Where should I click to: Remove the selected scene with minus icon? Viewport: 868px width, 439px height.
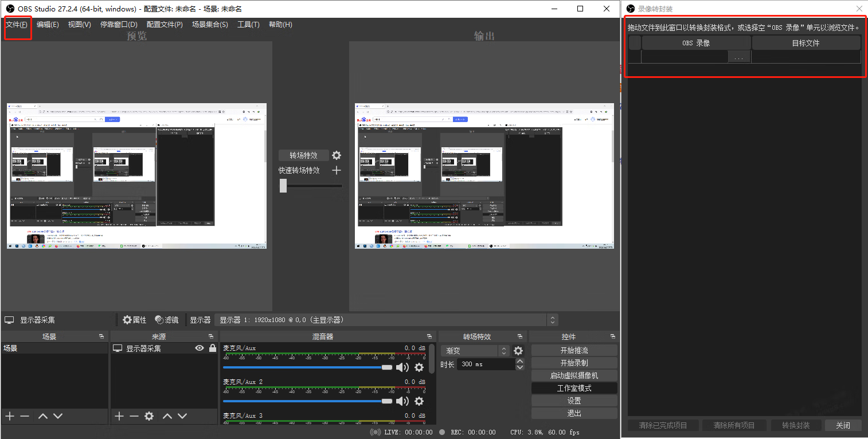tap(25, 416)
